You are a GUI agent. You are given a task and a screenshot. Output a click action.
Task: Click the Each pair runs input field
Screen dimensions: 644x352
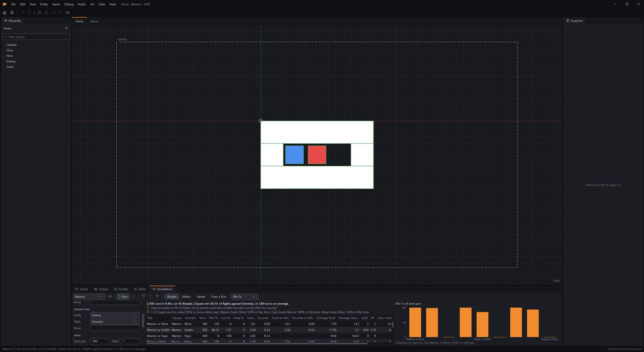click(100, 341)
